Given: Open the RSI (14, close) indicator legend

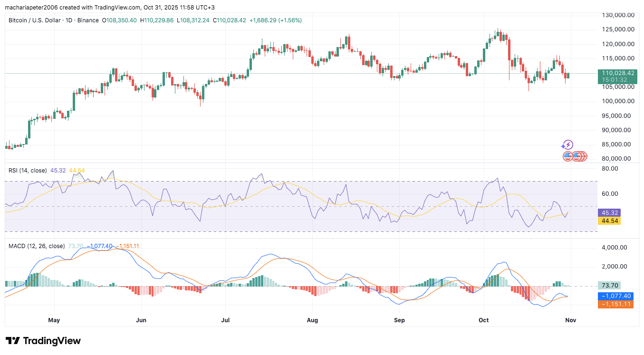Looking at the screenshot, I should (x=28, y=170).
